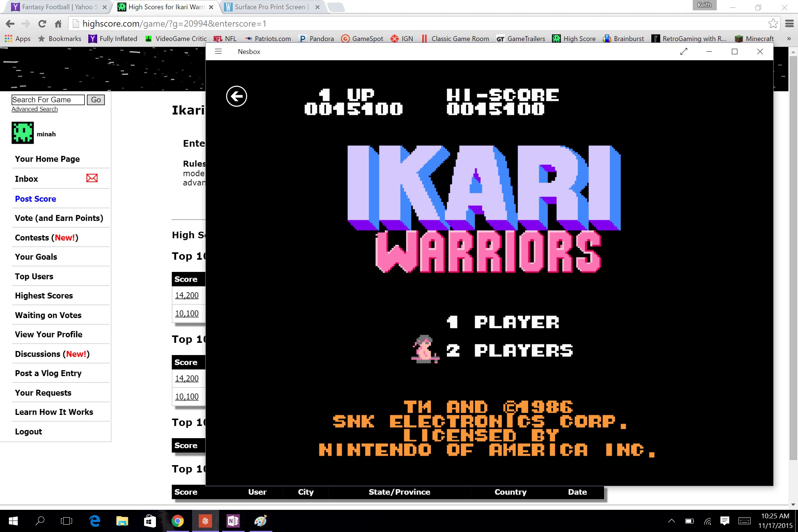The height and width of the screenshot is (532, 798).
Task: Open Post Score in the sidebar
Action: pos(35,199)
